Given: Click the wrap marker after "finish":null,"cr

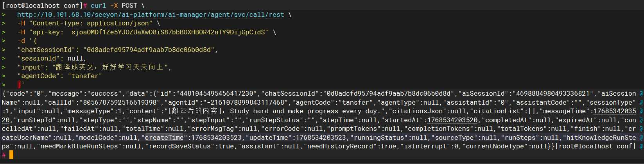Looking at the screenshot, I should click(x=641, y=129).
